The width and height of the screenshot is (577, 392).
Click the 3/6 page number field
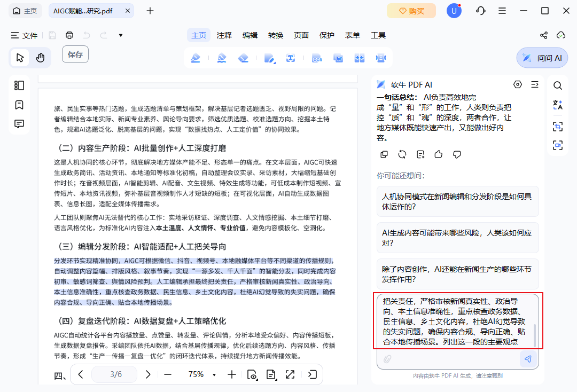114,374
